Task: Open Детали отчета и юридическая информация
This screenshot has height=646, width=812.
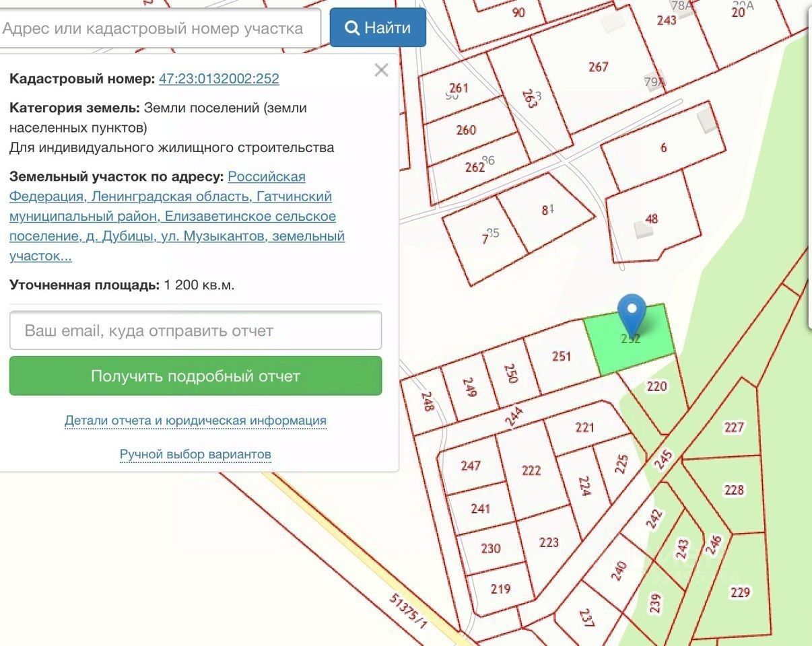Action: 195,421
